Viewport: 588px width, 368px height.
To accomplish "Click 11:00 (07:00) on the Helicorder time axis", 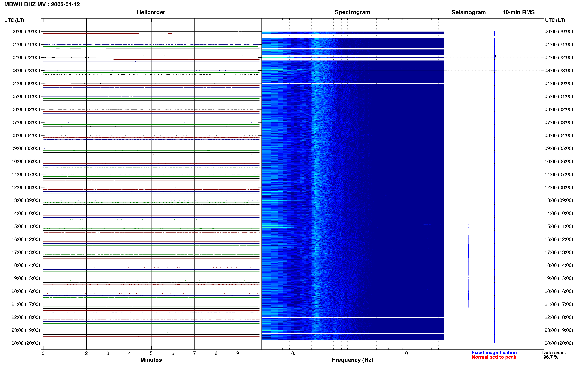I will tap(26, 174).
